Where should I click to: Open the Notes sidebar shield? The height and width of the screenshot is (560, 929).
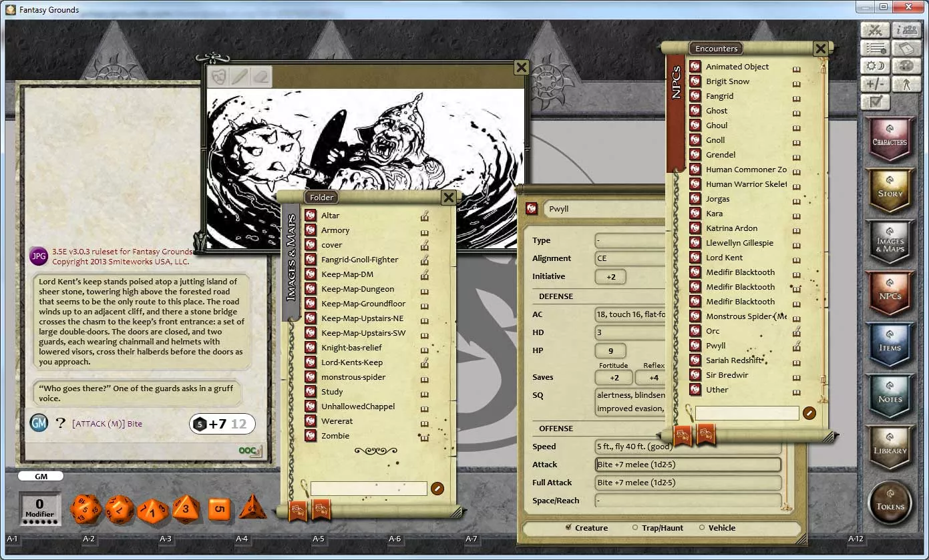pyautogui.click(x=890, y=397)
